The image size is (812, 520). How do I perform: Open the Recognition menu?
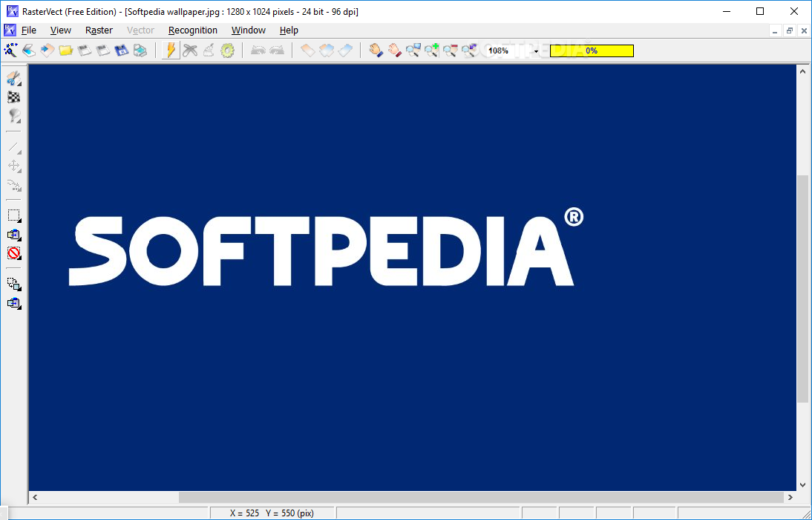[193, 30]
